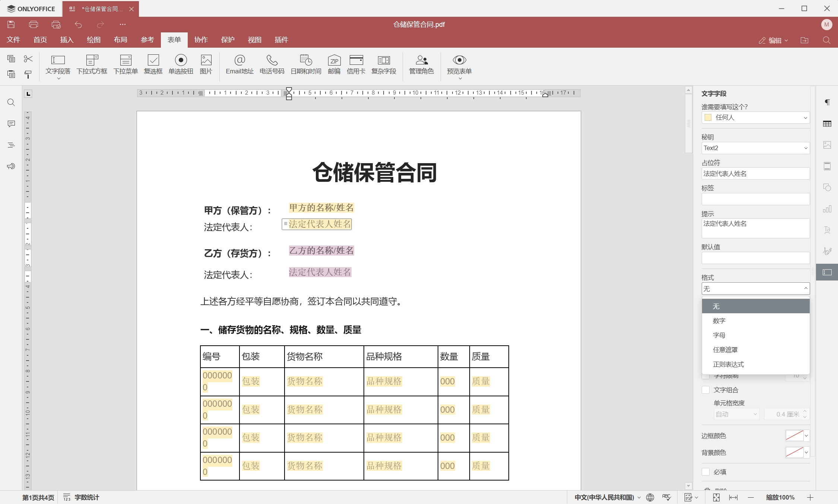This screenshot has width=838, height=504.
Task: Enable the 文字组合 checkbox
Action: pos(705,390)
